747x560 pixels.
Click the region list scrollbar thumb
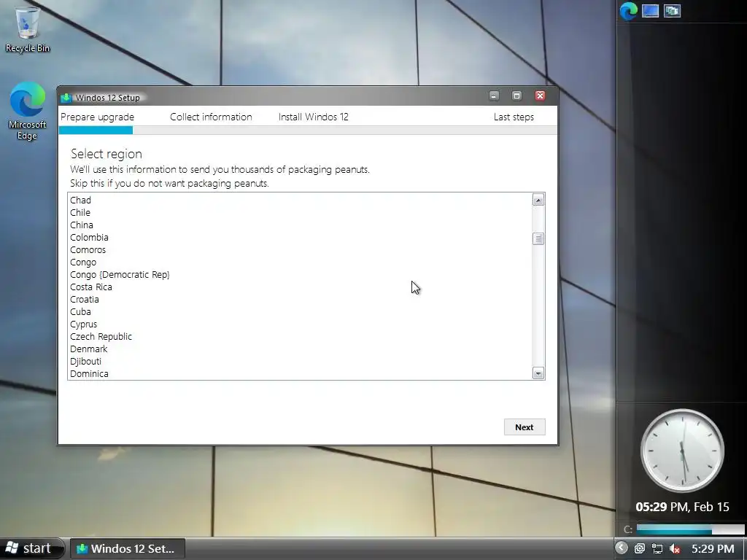pyautogui.click(x=538, y=238)
